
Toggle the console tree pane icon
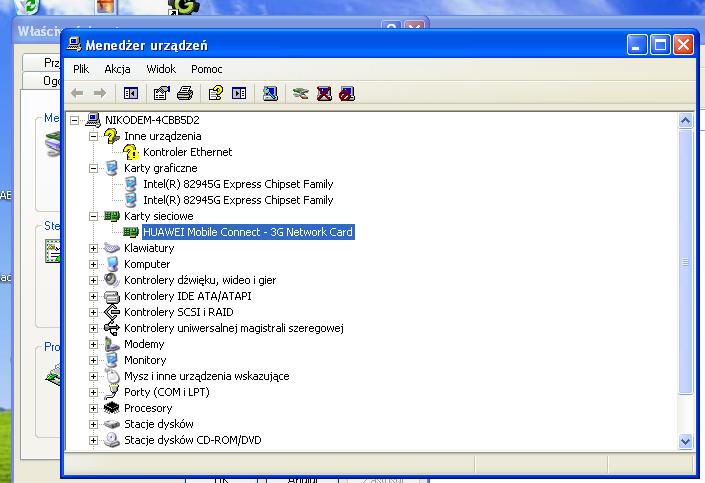click(x=130, y=93)
